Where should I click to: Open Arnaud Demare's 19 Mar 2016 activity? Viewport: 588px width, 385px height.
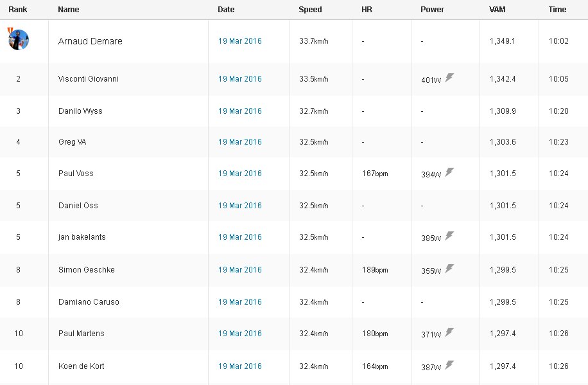click(x=239, y=41)
